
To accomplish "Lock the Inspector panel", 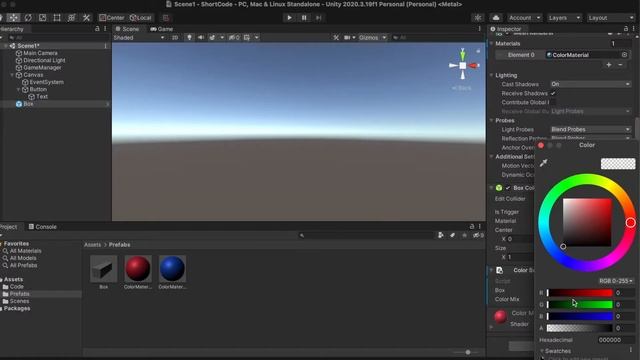I will 626,29.
